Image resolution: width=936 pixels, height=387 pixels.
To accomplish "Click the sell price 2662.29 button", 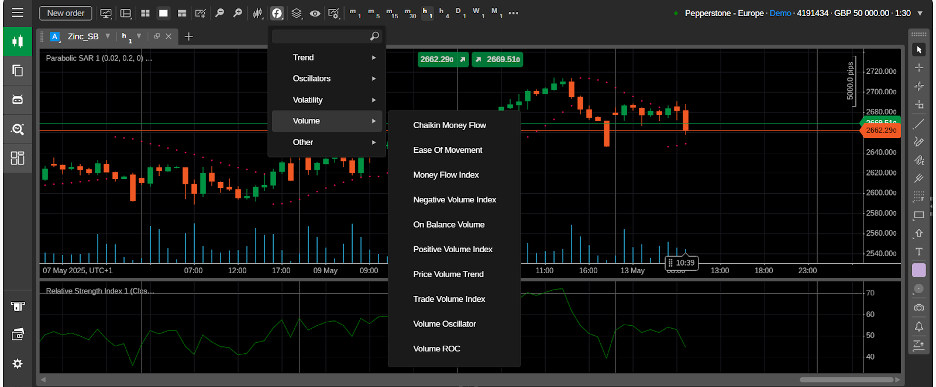I will 444,59.
